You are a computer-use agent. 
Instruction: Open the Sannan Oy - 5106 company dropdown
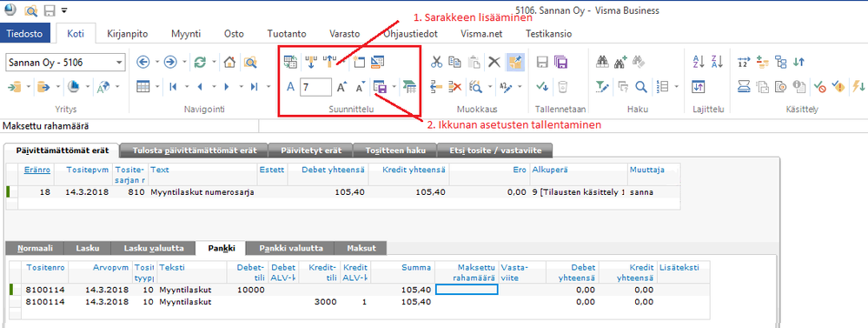point(120,63)
